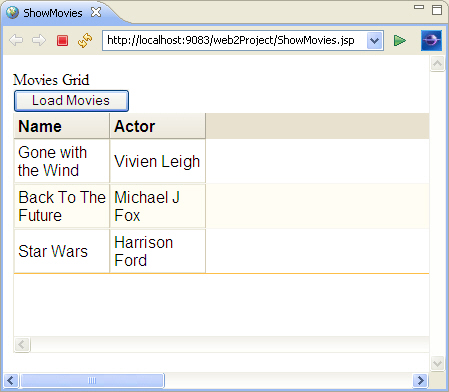449x392 pixels.
Task: Click into the URL address field
Action: pos(235,41)
